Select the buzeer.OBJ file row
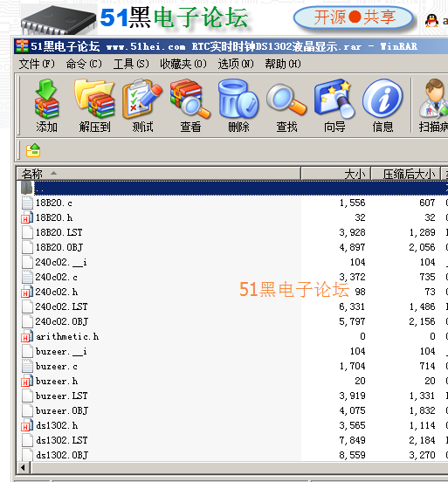This screenshot has width=448, height=482. click(x=233, y=410)
